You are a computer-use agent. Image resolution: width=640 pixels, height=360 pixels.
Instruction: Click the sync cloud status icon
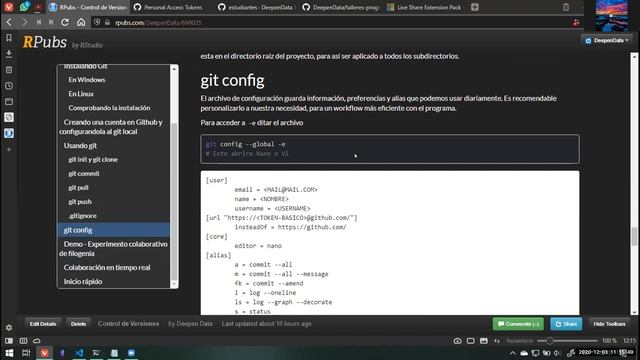click(36, 340)
